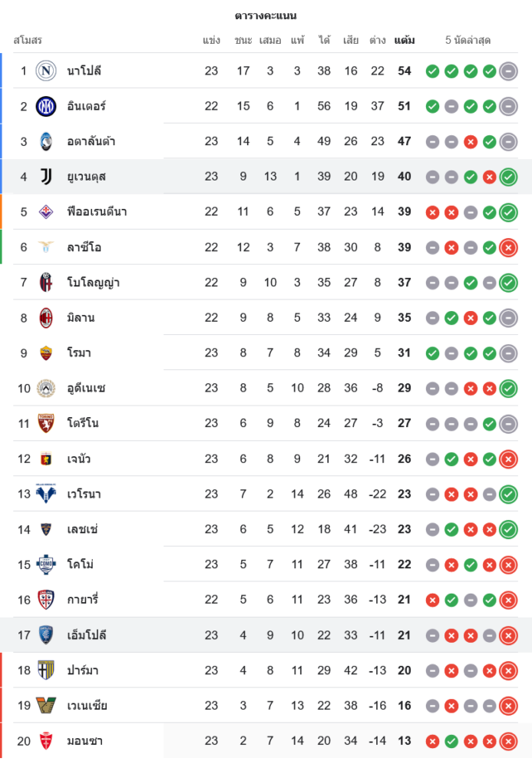Screen dimensions: 532x768
Task: Click the Hellas Verona logo
Action: [x=46, y=494]
